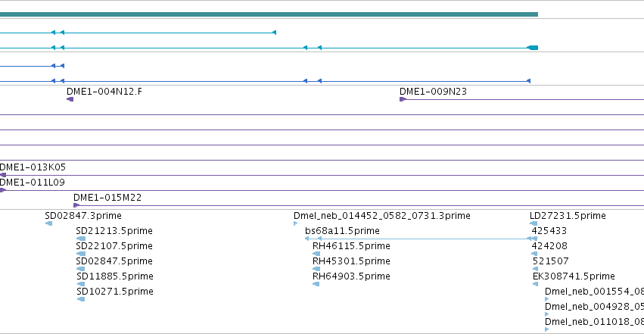Click blue arrow glyph under EK308741.5prime

point(535,284)
